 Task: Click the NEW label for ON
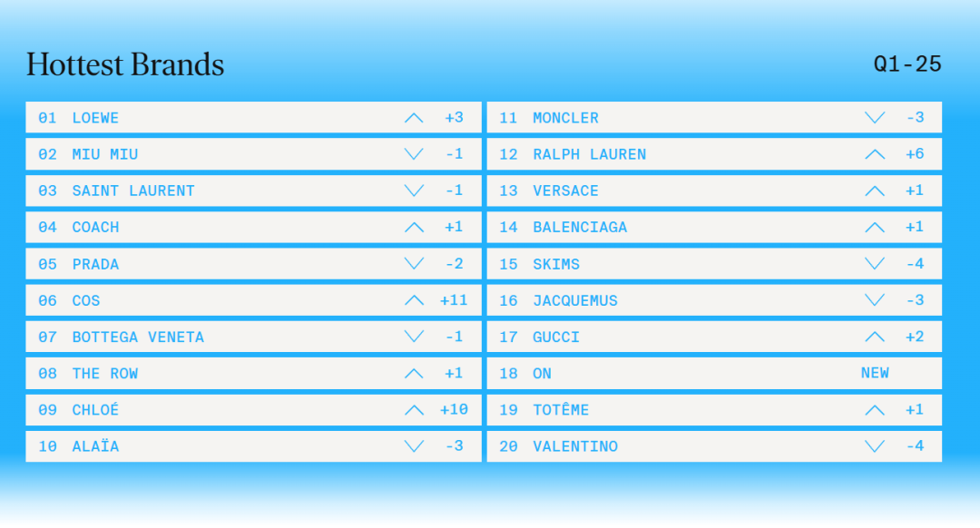(x=875, y=373)
